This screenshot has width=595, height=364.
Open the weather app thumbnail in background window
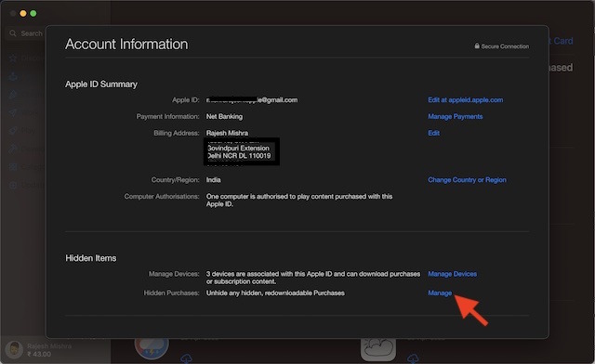pyautogui.click(x=152, y=349)
